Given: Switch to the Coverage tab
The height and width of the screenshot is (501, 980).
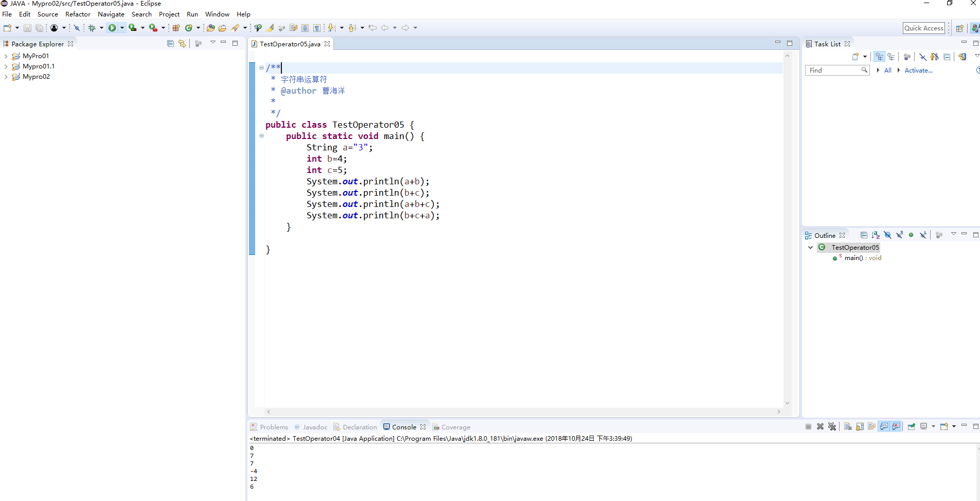Looking at the screenshot, I should click(451, 427).
